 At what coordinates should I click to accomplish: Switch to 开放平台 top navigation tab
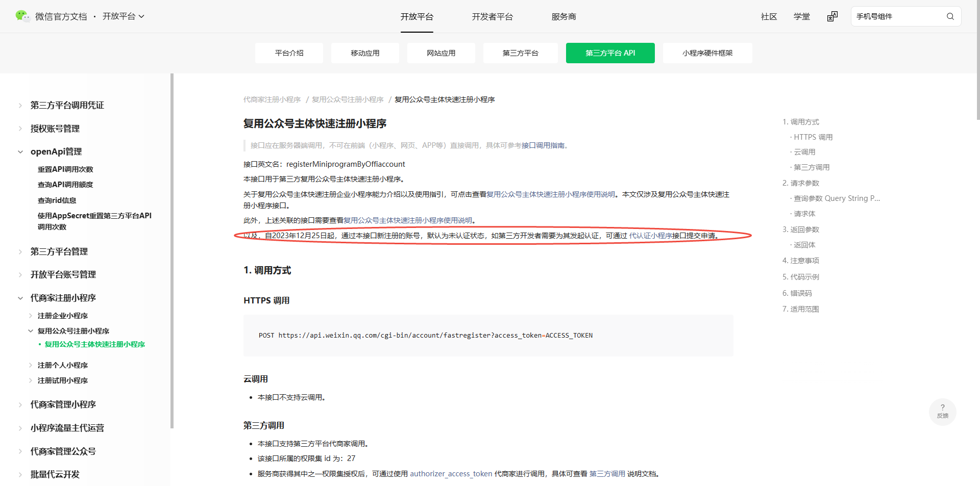click(x=416, y=17)
